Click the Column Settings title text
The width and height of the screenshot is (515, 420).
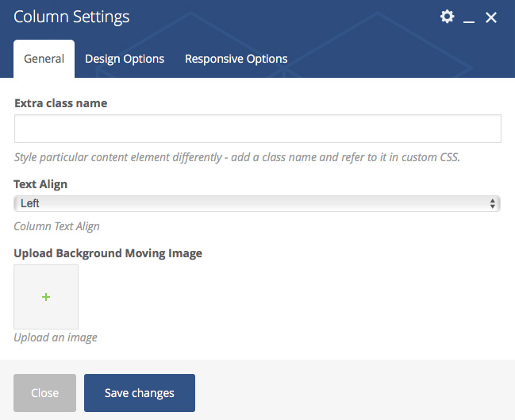coord(71,17)
